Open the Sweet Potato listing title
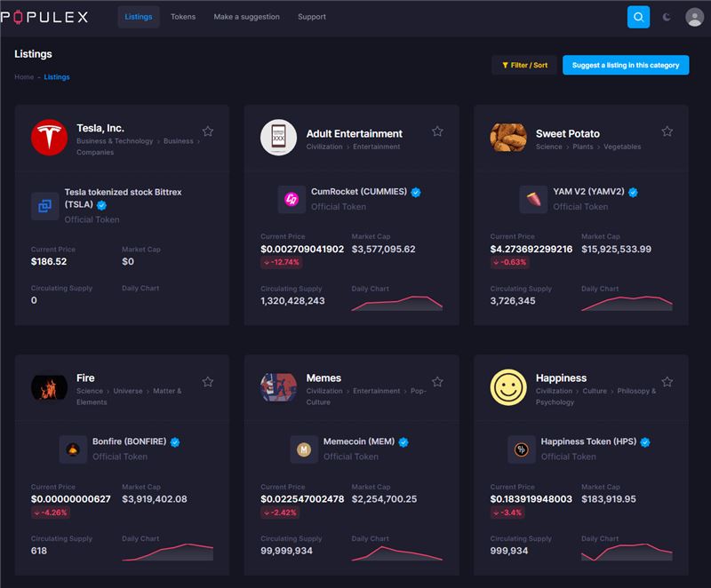The image size is (711, 588). 568,133
